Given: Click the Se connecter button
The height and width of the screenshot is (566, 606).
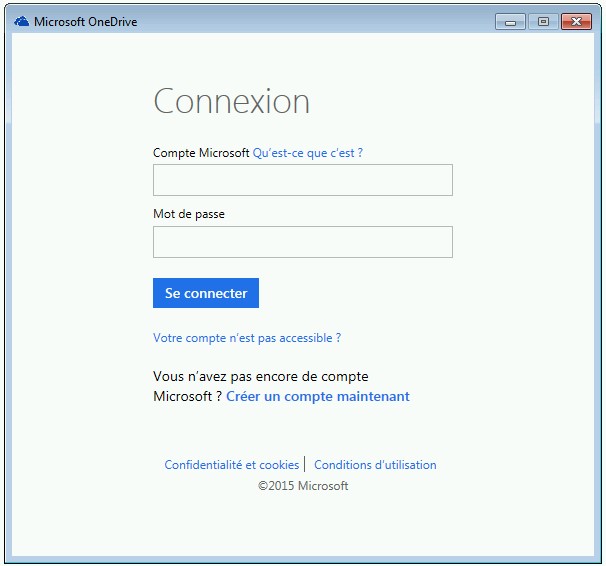Looking at the screenshot, I should click(x=206, y=293).
